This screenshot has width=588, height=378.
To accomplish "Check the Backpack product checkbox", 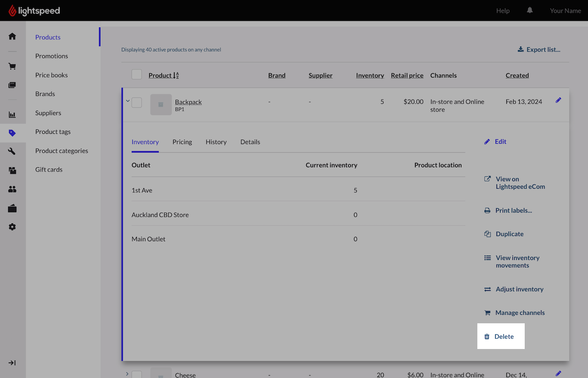I will pyautogui.click(x=137, y=102).
